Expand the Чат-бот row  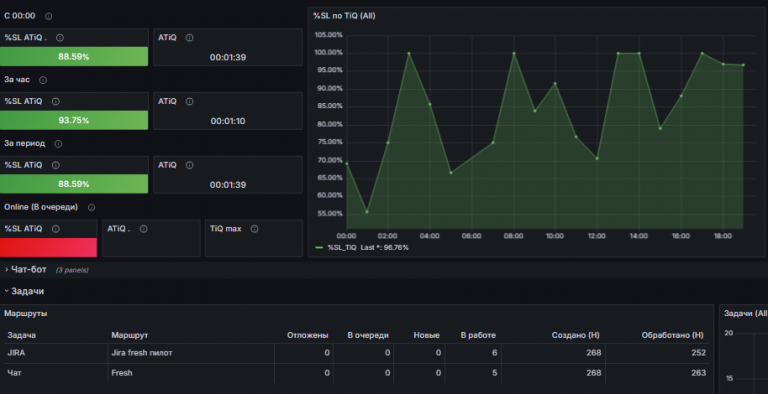point(28,270)
